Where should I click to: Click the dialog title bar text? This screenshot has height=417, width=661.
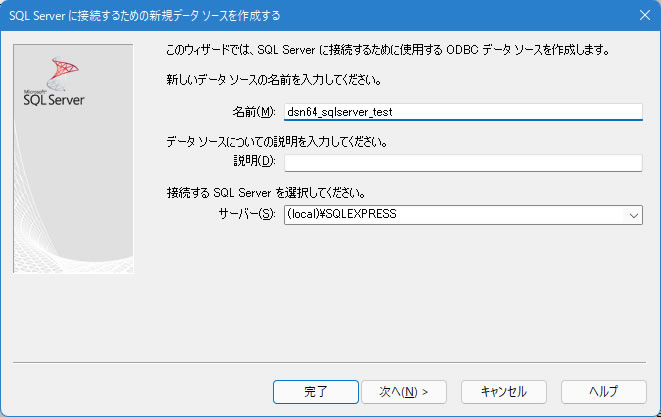145,15
